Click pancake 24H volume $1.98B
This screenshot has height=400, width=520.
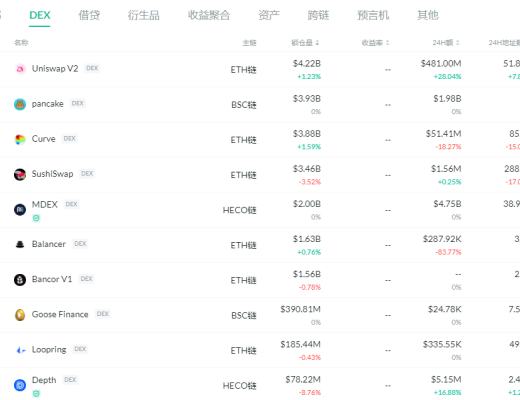tap(447, 99)
